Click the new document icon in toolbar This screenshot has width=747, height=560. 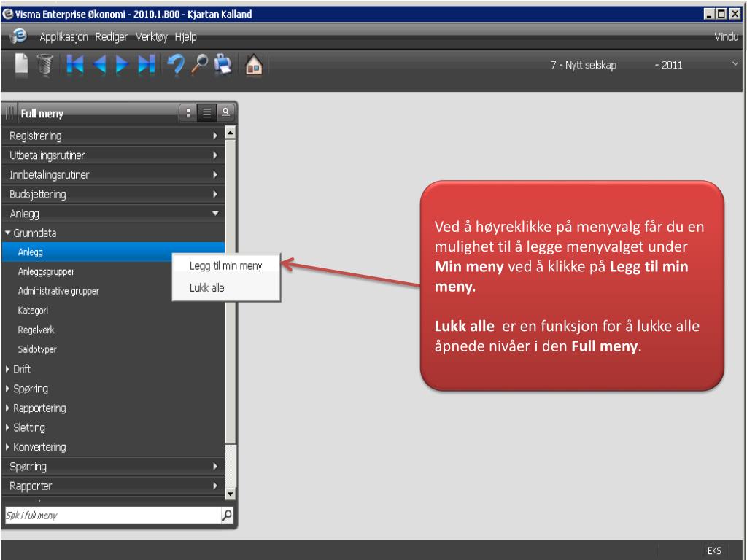(x=21, y=64)
